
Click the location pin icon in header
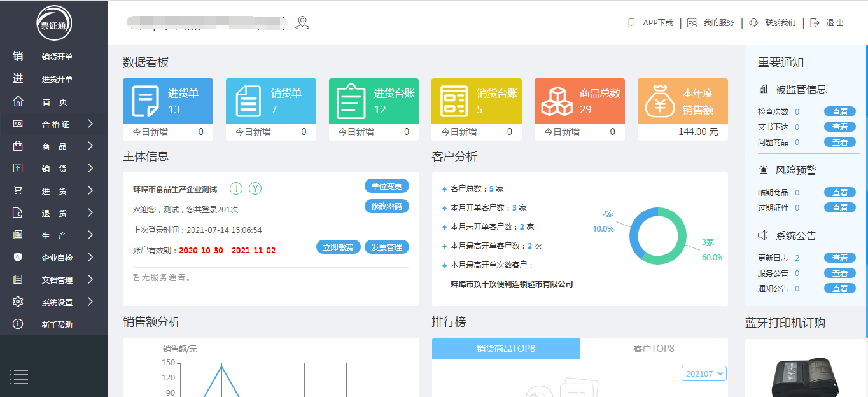[x=302, y=23]
